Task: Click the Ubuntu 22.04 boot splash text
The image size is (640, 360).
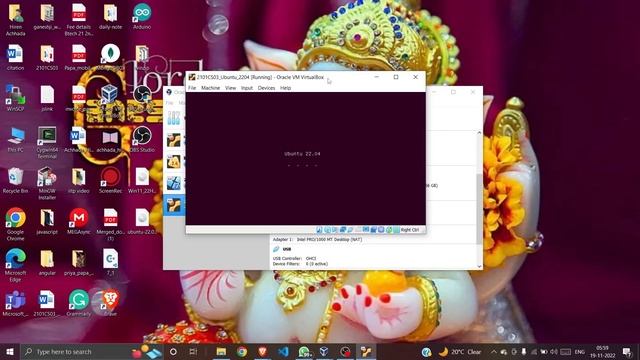Action: click(302, 154)
